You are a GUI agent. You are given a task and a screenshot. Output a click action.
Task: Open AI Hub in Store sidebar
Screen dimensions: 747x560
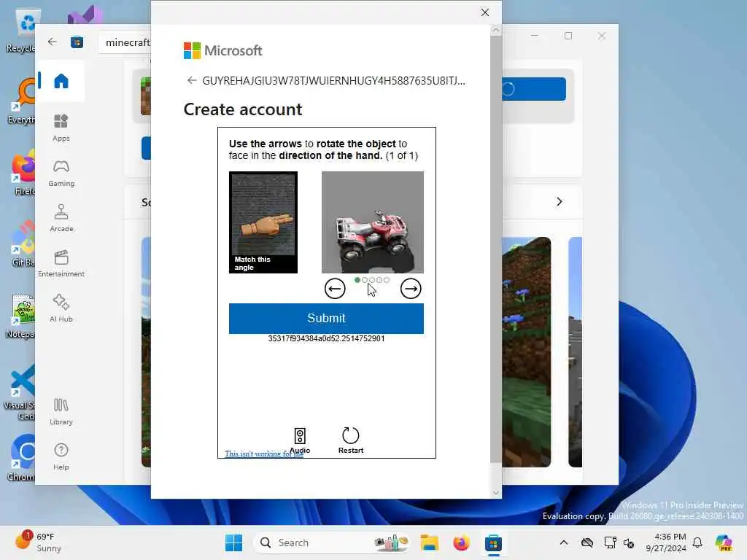point(61,308)
